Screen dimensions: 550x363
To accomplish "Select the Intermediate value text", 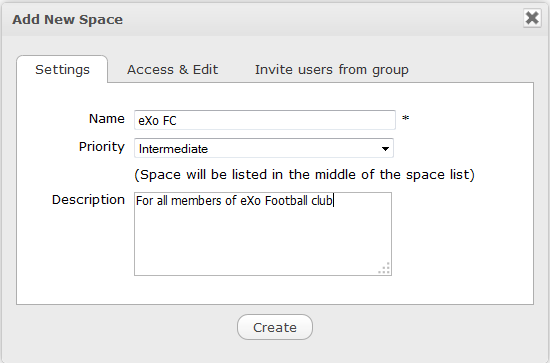I will coord(173,149).
